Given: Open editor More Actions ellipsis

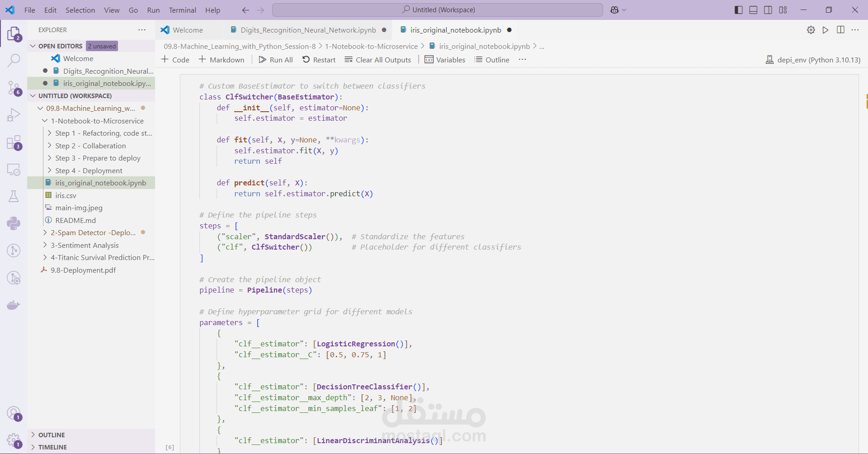Looking at the screenshot, I should [855, 30].
